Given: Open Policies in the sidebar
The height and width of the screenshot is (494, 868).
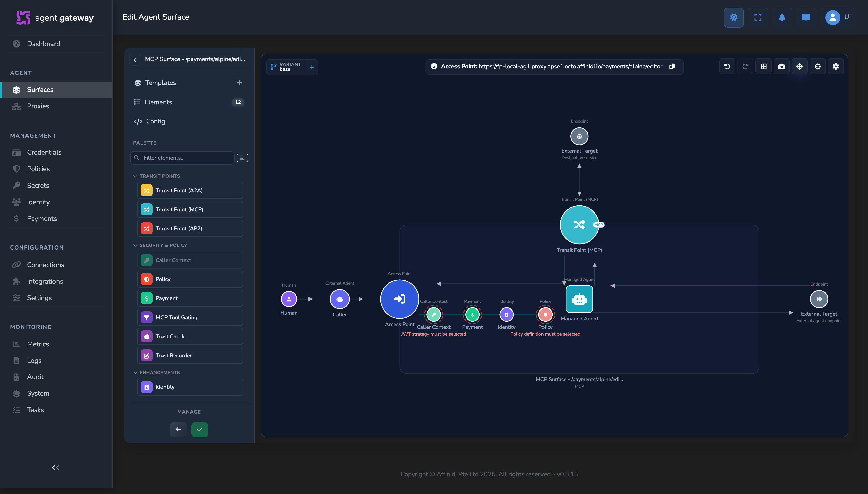Looking at the screenshot, I should click(x=56, y=169).
